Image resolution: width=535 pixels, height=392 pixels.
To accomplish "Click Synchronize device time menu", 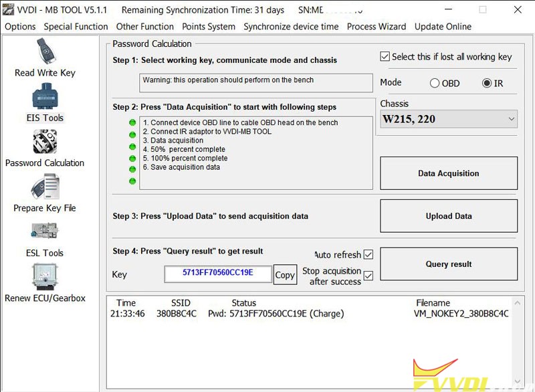I will pyautogui.click(x=291, y=27).
